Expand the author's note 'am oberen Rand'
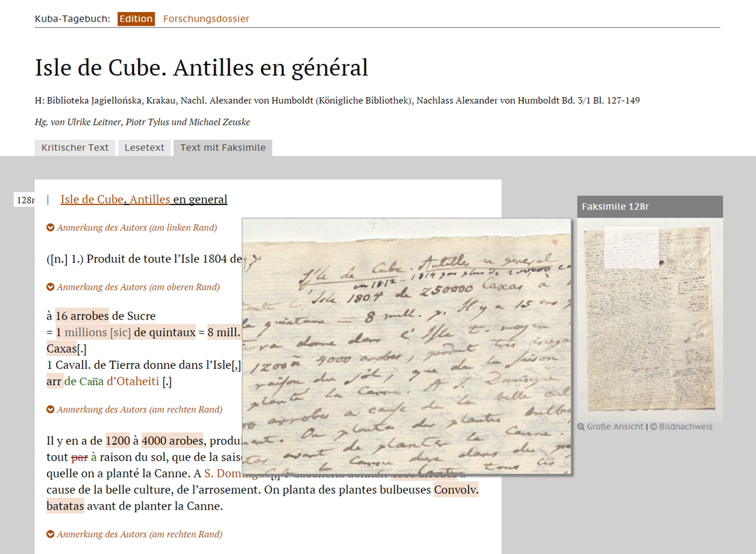756x554 pixels. (51, 287)
